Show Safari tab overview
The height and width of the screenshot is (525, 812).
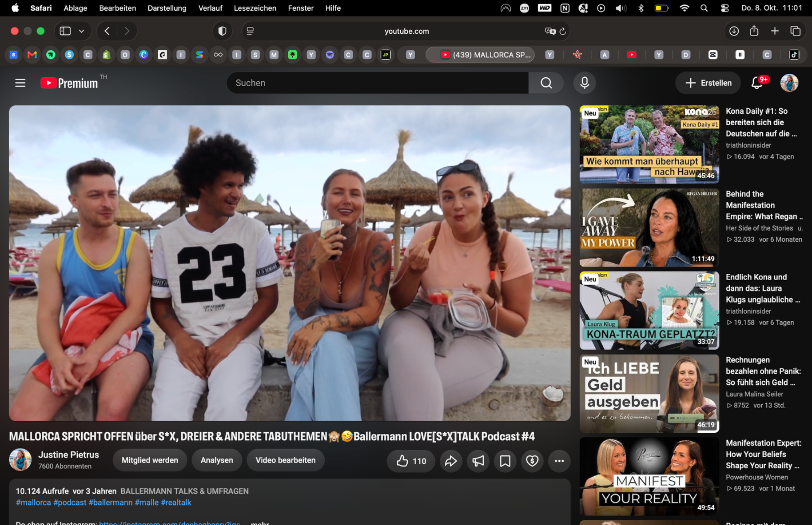(x=795, y=31)
